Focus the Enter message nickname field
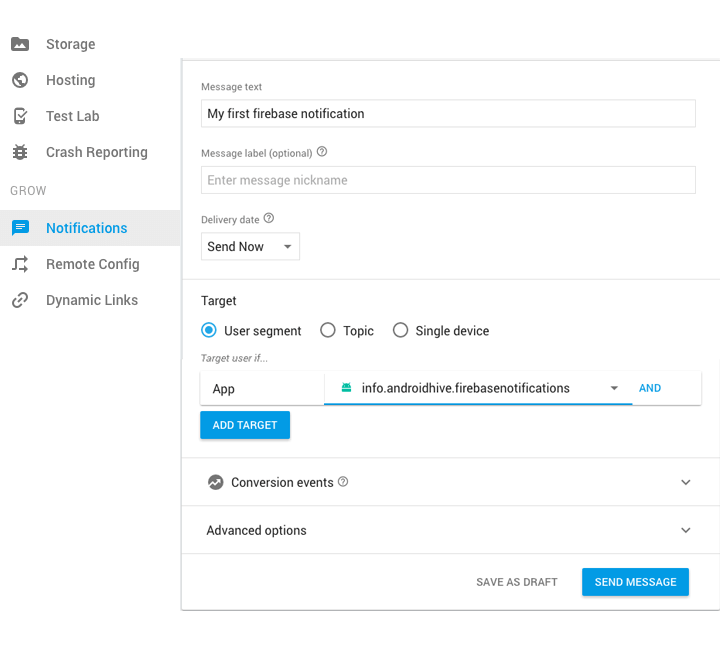Image resolution: width=720 pixels, height=663 pixels. click(x=448, y=180)
